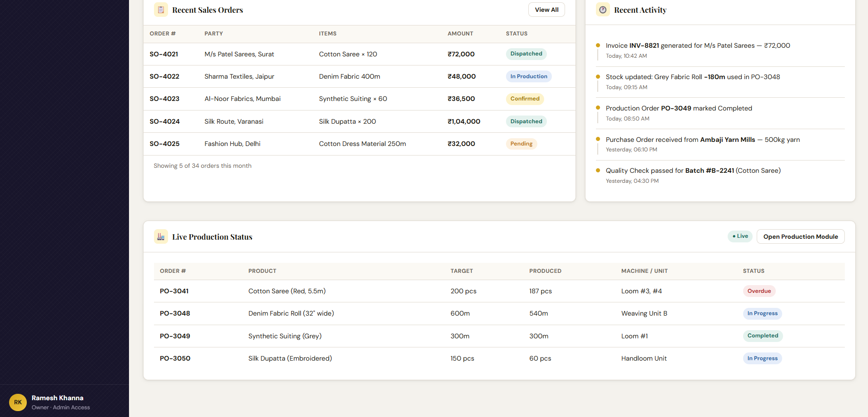The height and width of the screenshot is (417, 868).
Task: Click machine Weaving Unit B
Action: [644, 313]
